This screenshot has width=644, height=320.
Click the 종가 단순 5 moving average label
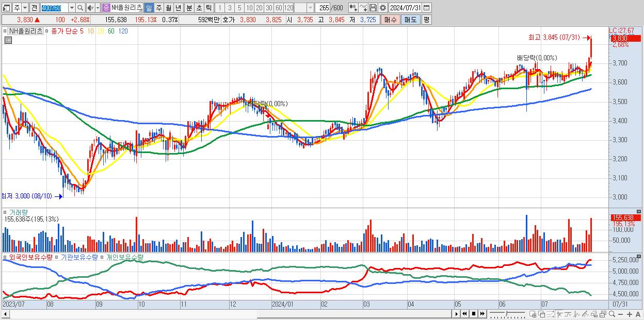pyautogui.click(x=67, y=31)
